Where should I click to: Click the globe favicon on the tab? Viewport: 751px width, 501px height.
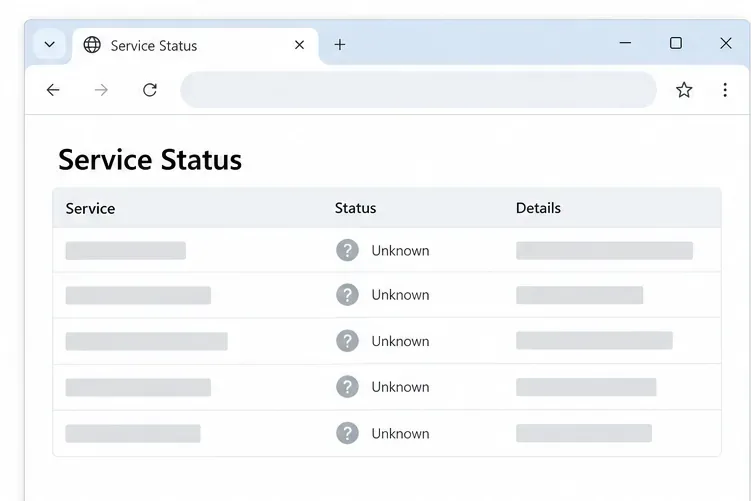click(92, 45)
